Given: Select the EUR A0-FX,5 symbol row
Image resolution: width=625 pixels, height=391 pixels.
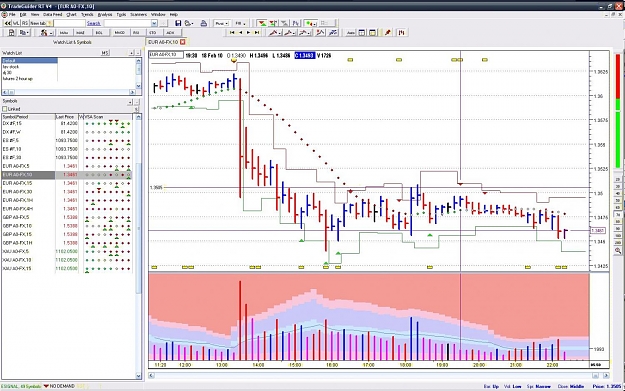Looking at the screenshot, I should click(67, 166).
